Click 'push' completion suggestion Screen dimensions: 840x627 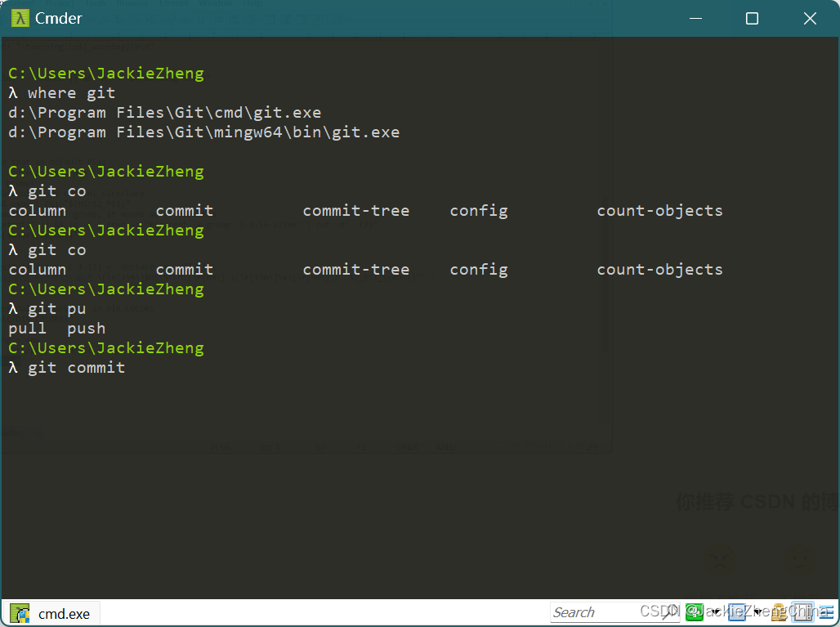pos(87,329)
